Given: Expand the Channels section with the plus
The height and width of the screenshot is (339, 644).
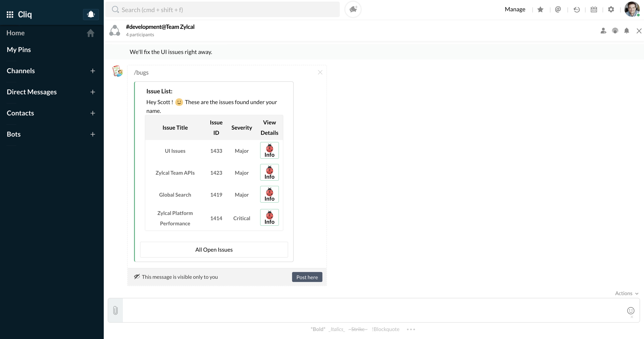Looking at the screenshot, I should (92, 71).
